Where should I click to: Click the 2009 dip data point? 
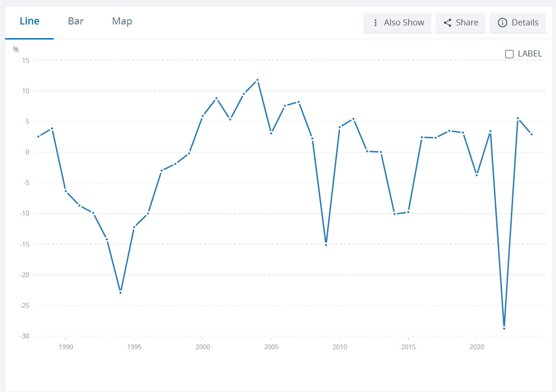326,245
